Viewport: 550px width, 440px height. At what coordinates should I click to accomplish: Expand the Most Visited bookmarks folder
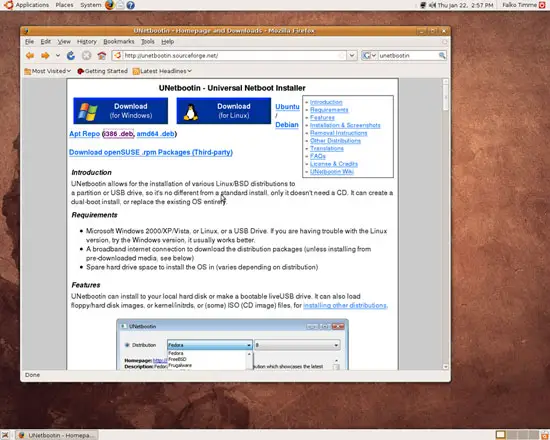[x=48, y=71]
